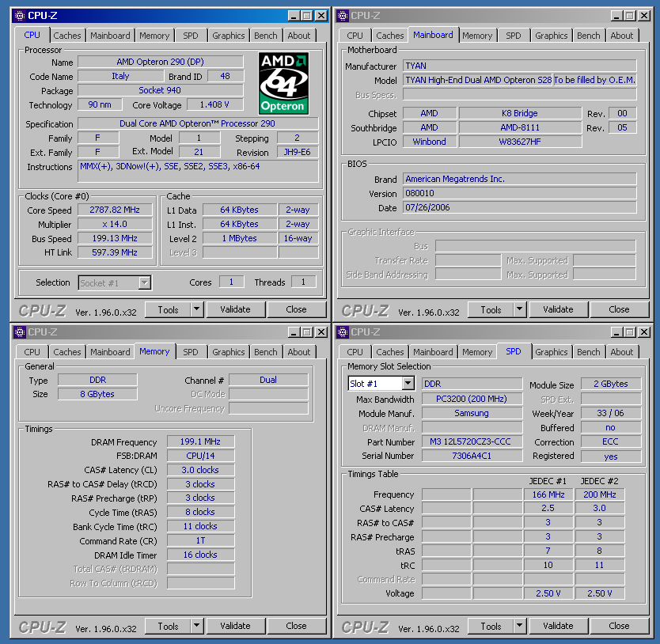660x644 pixels.
Task: Click DRAM Idle Timer 16 clocks
Action: [x=201, y=555]
